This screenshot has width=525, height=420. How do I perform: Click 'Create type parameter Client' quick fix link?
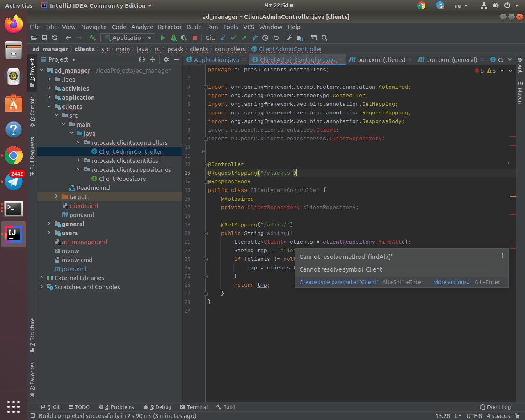(x=338, y=282)
